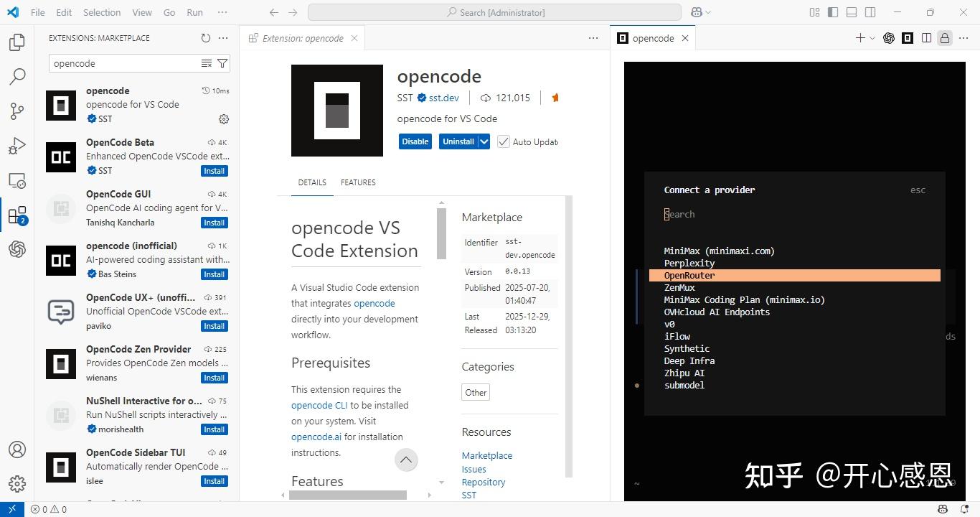
Task: Refresh the extensions marketplace list
Action: click(x=206, y=38)
